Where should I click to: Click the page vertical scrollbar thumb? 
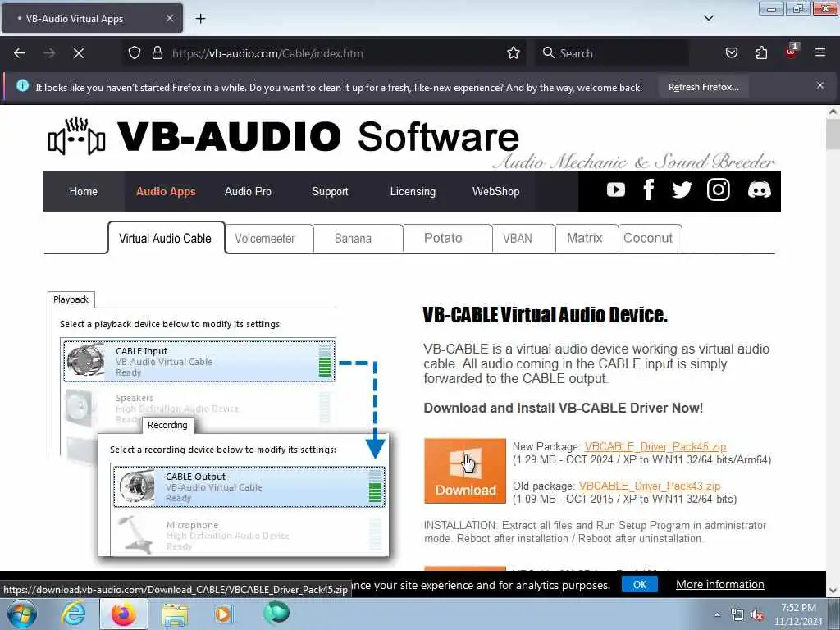pos(833,134)
